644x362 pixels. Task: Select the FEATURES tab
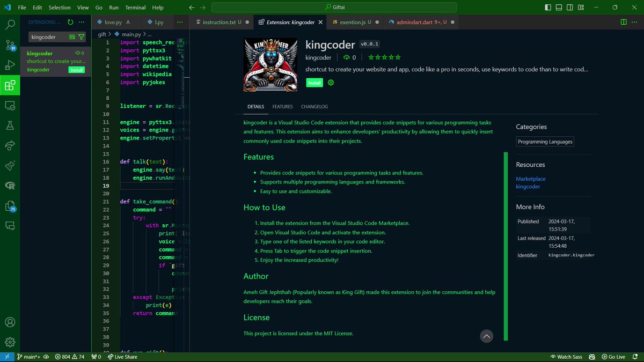282,107
